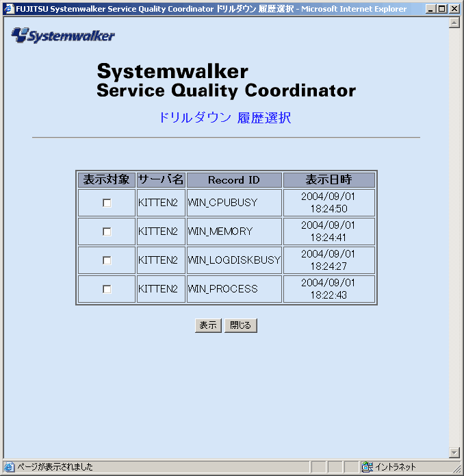The height and width of the screenshot is (476, 464).
Task: Minimize the Internet Explorer window
Action: [430, 9]
